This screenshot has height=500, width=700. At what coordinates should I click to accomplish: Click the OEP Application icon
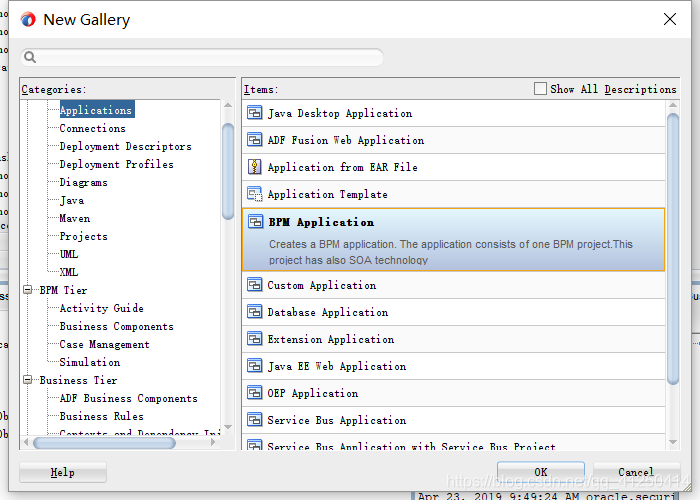pos(254,393)
